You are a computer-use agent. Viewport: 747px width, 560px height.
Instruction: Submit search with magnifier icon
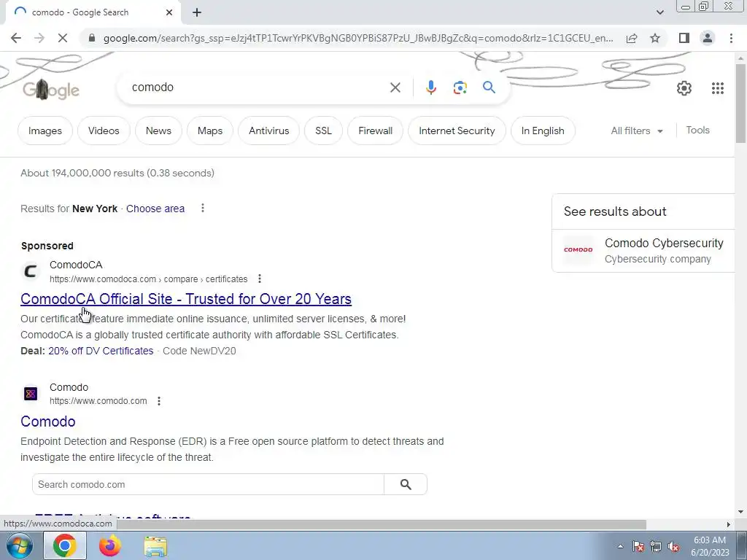coord(489,87)
